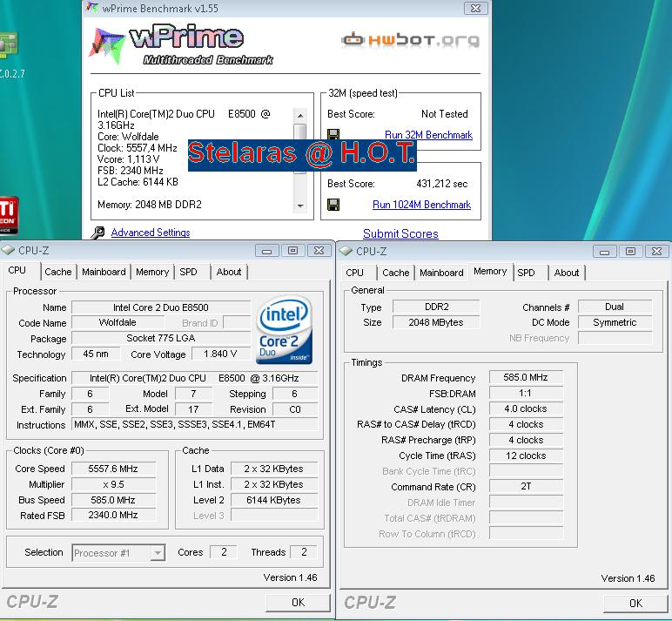
Task: Click the Revision value C0
Action: click(x=295, y=409)
